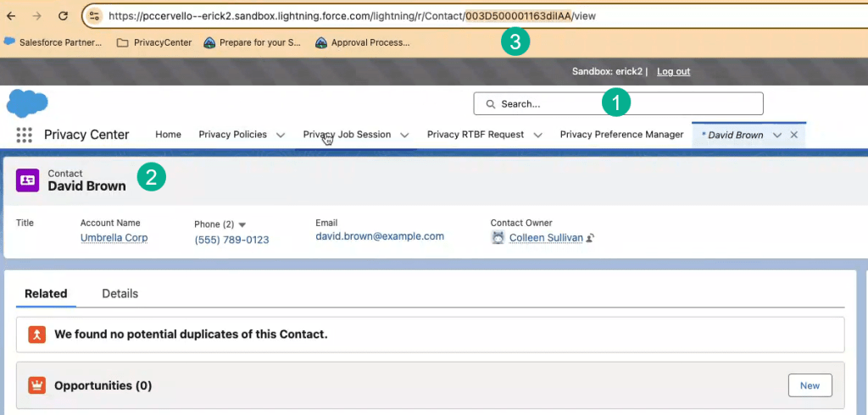868x415 pixels.
Task: Click the New button in Opportunities
Action: pos(810,385)
